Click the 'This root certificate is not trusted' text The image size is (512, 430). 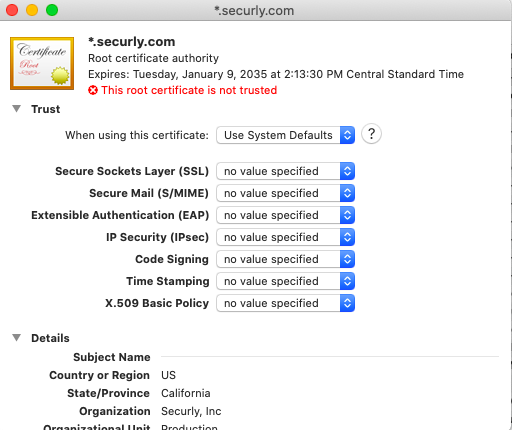(x=189, y=90)
